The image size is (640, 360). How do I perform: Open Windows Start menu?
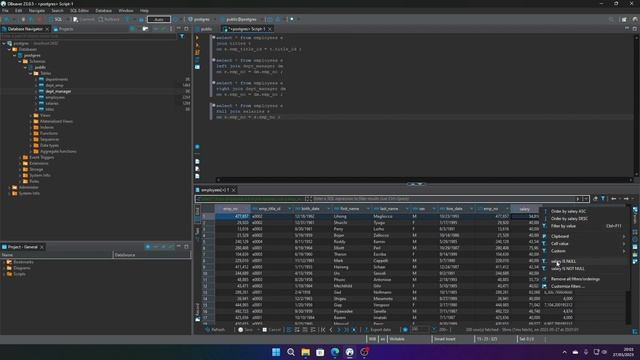click(x=276, y=352)
